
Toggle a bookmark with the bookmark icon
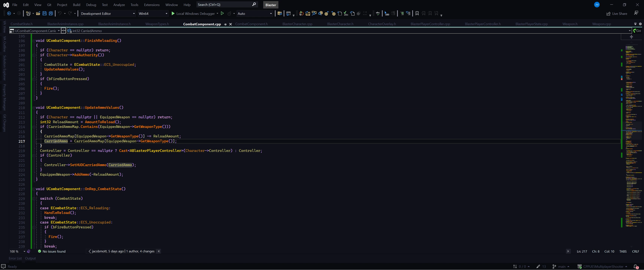click(x=417, y=13)
